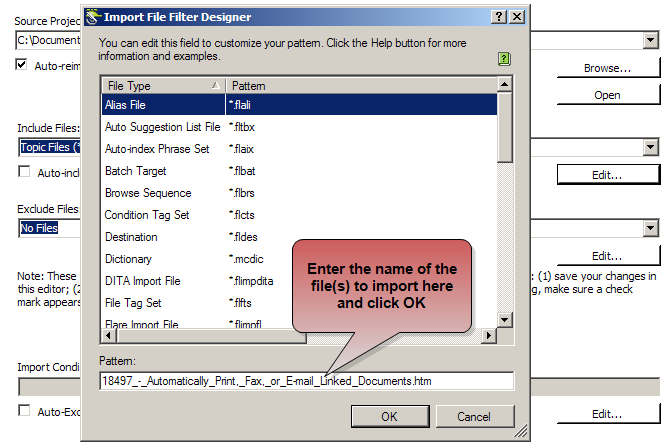
Task: Click into the Pattern text field
Action: point(306,380)
